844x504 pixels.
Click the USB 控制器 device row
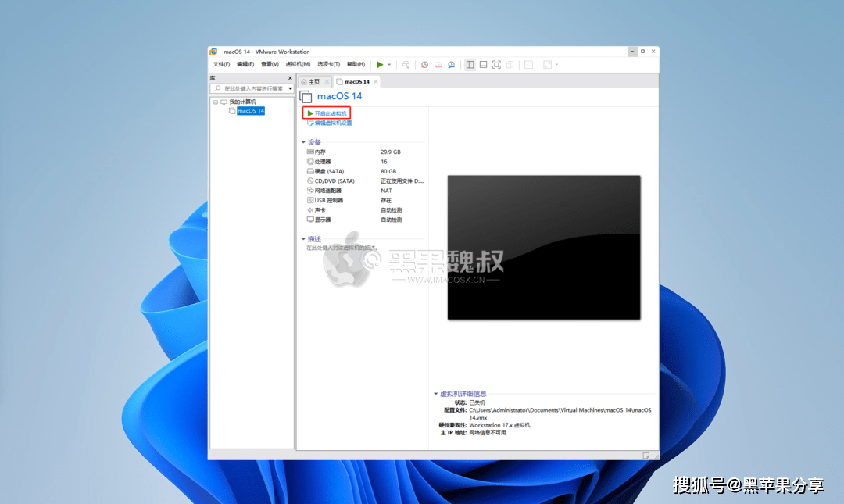(x=364, y=200)
